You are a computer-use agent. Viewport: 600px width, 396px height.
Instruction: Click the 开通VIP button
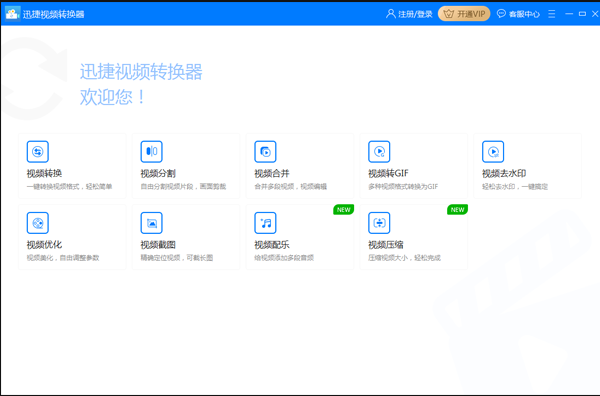(464, 14)
